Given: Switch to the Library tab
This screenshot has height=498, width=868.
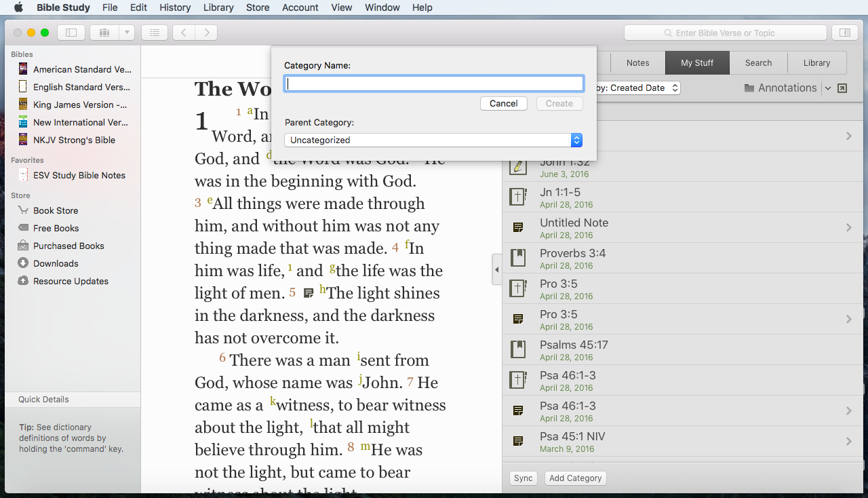Looking at the screenshot, I should pyautogui.click(x=816, y=63).
